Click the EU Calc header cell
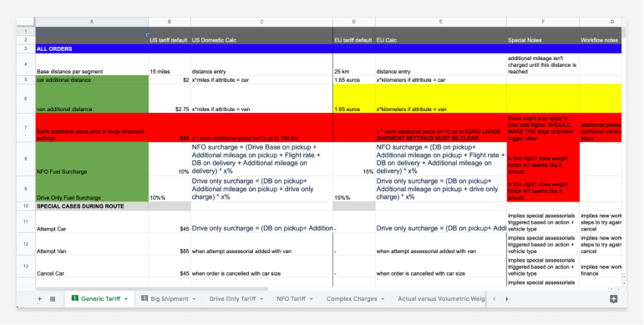The image size is (644, 325). 441,40
